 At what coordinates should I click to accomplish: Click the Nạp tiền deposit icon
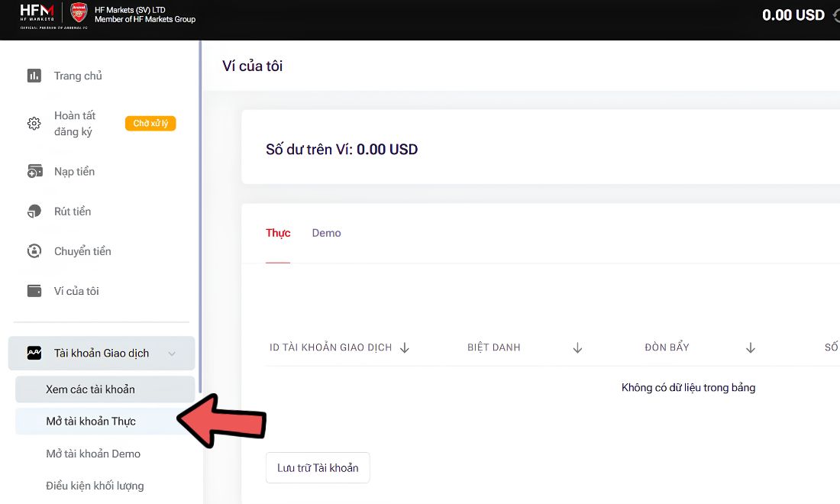34,171
